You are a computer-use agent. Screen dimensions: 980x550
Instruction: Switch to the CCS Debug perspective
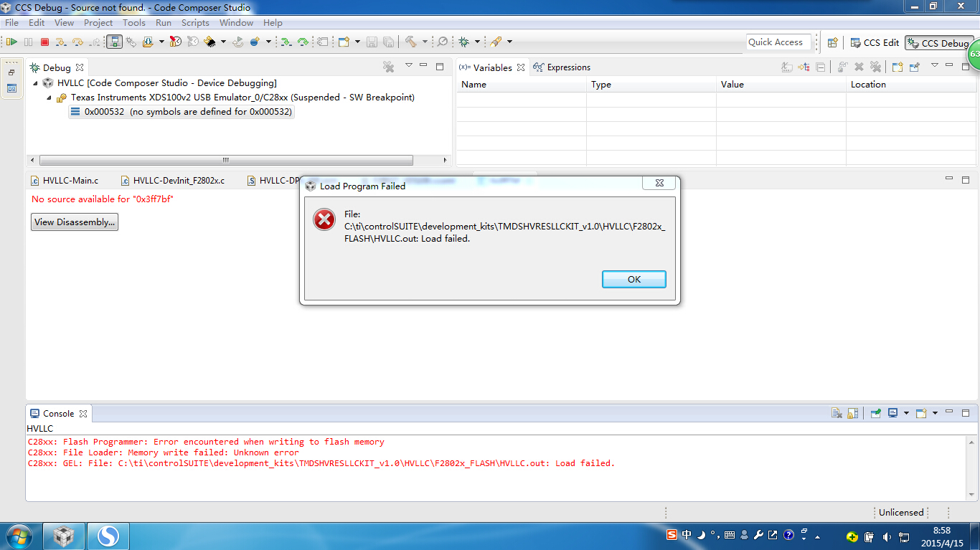point(938,43)
